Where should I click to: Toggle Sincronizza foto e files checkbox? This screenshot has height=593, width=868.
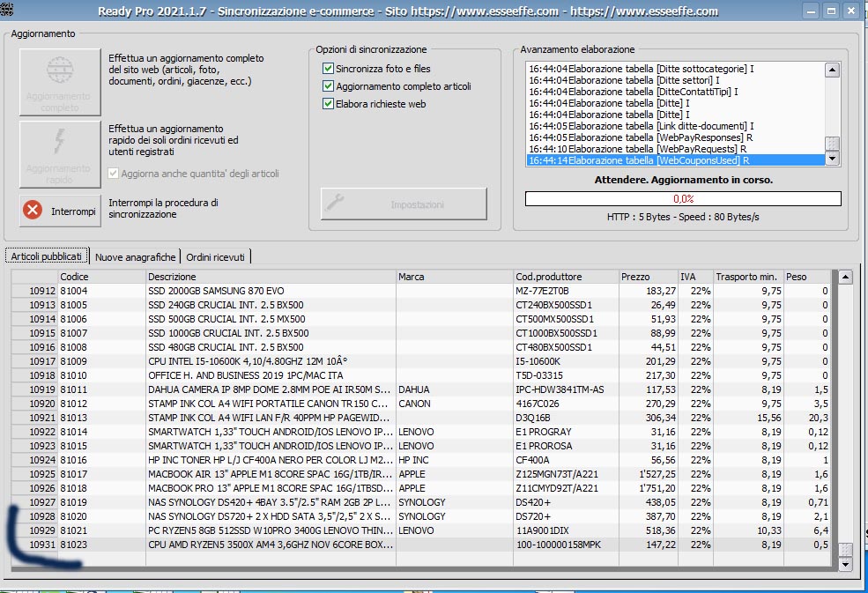328,69
